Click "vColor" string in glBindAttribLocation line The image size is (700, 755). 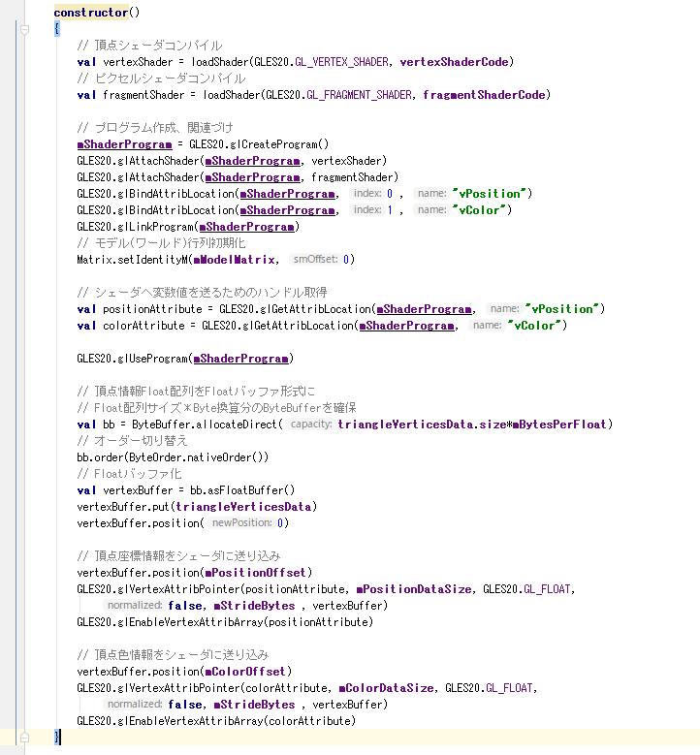tap(479, 210)
